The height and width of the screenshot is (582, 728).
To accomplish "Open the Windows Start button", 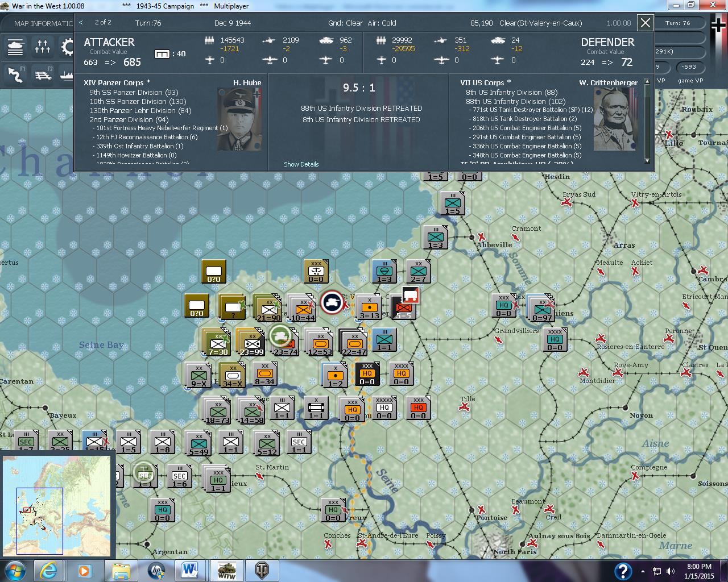I will (14, 571).
